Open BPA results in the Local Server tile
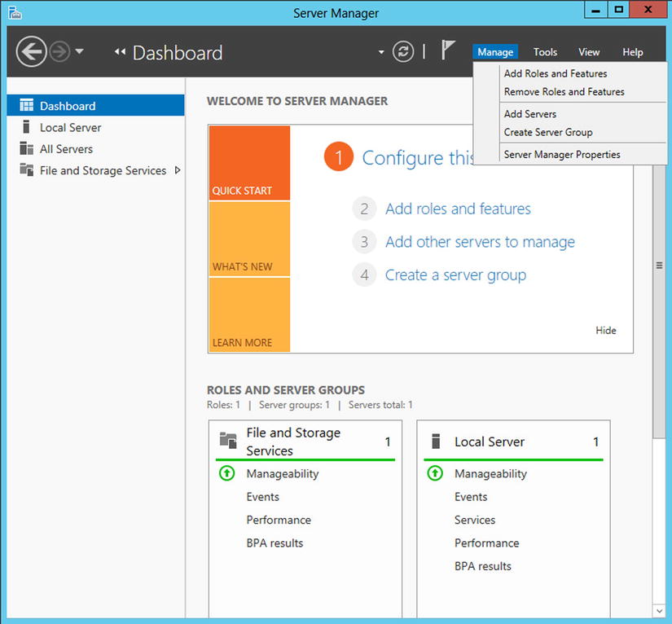 point(483,566)
